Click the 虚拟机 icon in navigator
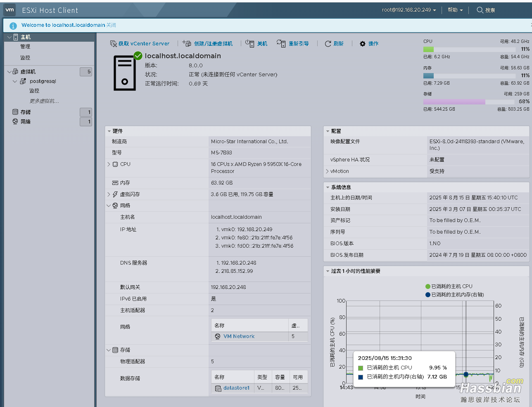532x407 pixels. (16, 72)
